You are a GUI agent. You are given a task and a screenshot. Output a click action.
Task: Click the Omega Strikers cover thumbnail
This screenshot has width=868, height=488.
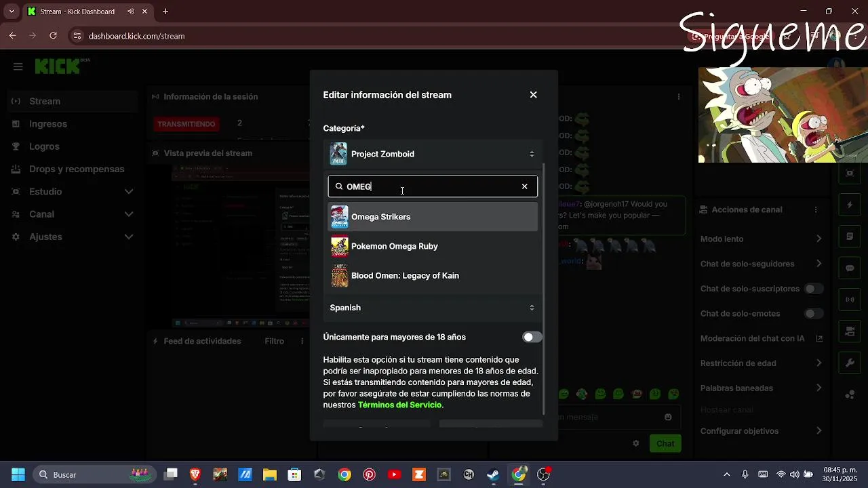(x=339, y=217)
